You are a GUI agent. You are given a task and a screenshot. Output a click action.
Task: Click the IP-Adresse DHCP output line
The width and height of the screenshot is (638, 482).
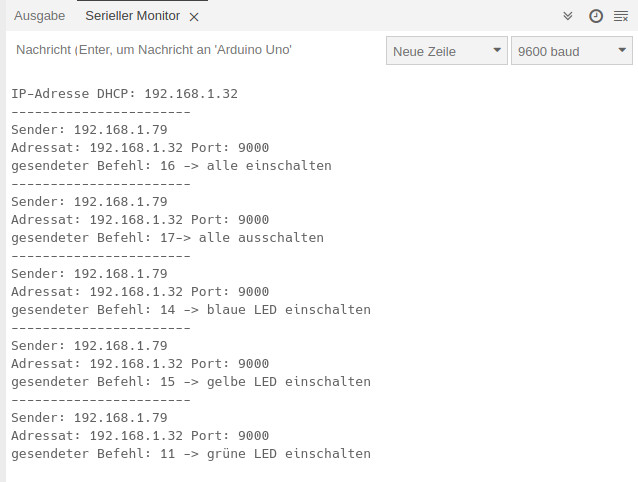125,94
